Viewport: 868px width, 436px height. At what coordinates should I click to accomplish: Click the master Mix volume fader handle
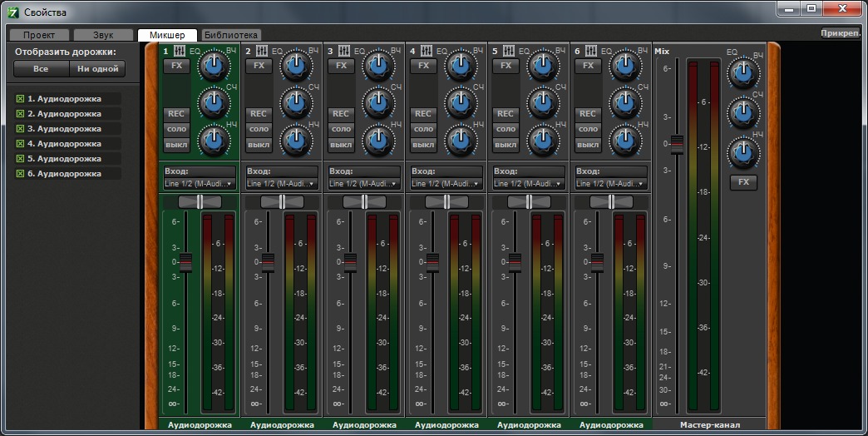[x=677, y=144]
